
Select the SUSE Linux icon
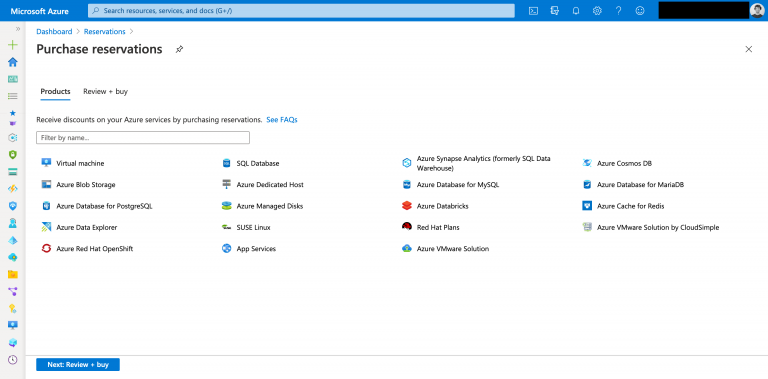226,228
